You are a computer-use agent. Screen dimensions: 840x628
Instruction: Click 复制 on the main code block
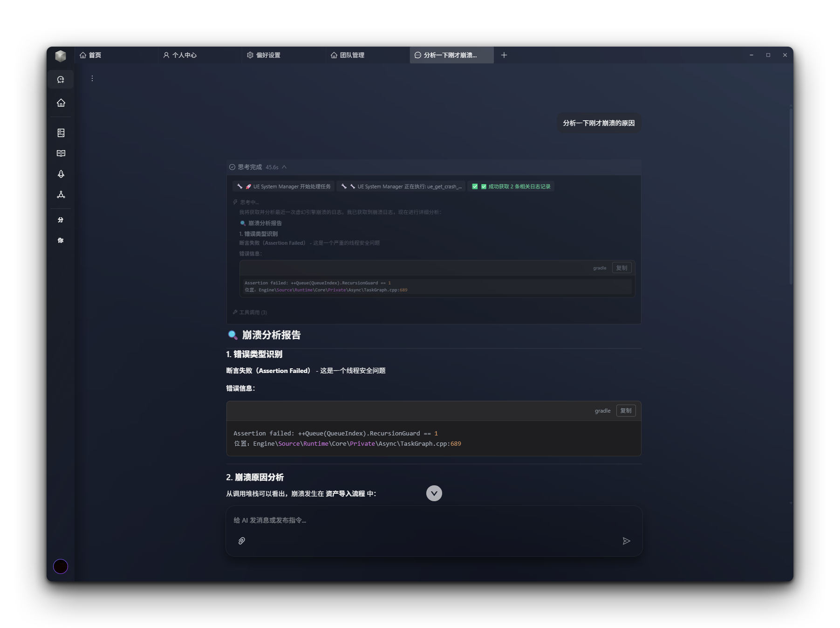coord(626,411)
